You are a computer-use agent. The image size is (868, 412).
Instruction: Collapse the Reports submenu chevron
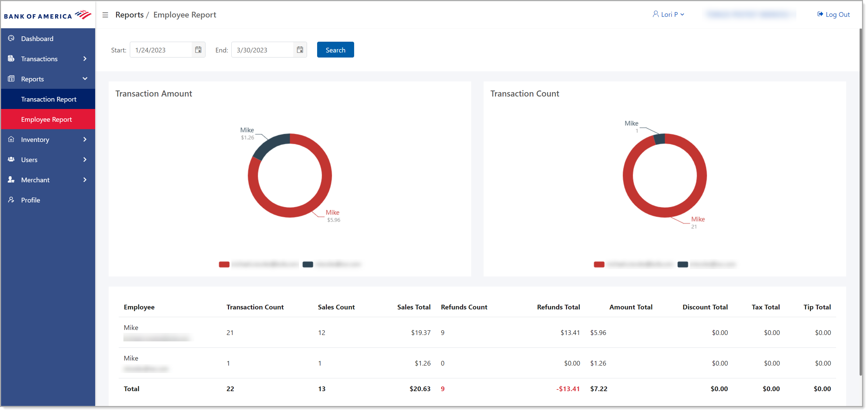point(85,79)
